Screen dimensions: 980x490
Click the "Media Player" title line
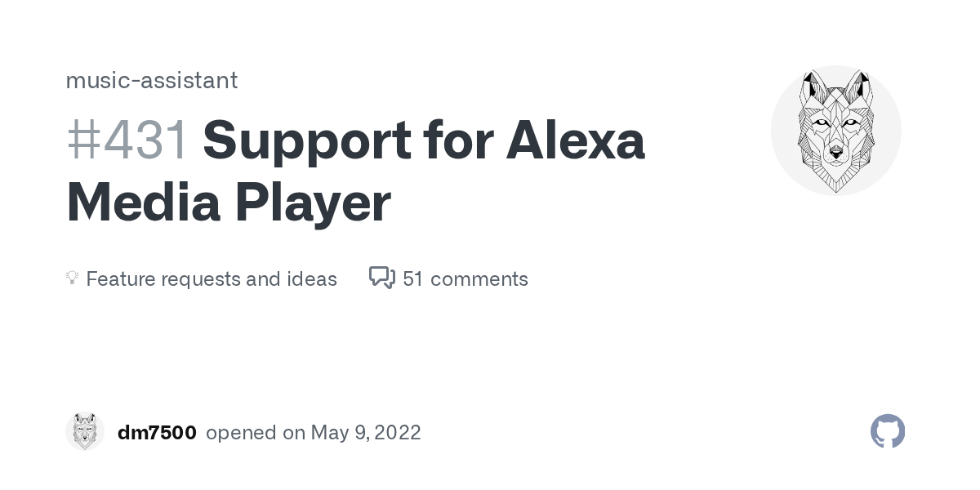click(x=229, y=203)
